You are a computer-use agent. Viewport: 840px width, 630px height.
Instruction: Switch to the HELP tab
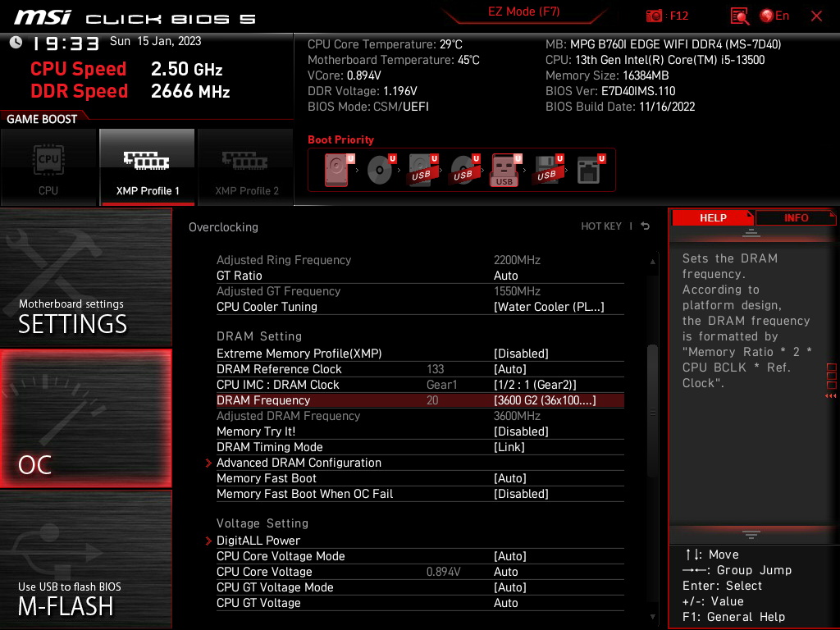(x=713, y=217)
